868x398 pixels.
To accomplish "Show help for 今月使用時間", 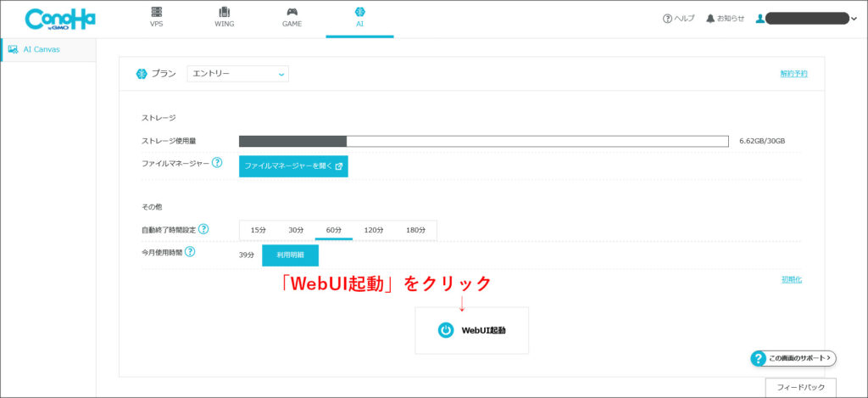I will tap(190, 252).
